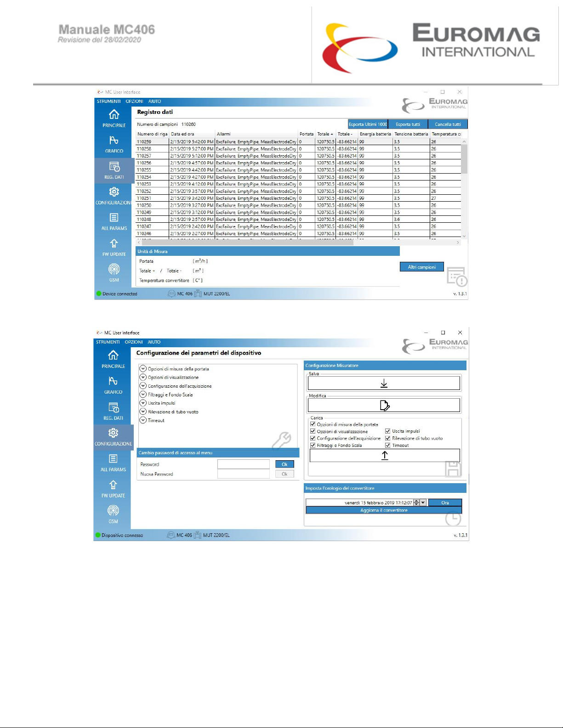
Task: Open GSM antenna icon in Configurazione window
Action: pos(113,511)
